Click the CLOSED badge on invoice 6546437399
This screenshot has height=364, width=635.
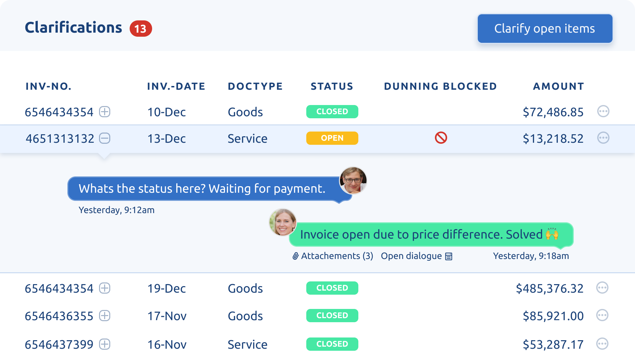pos(332,344)
